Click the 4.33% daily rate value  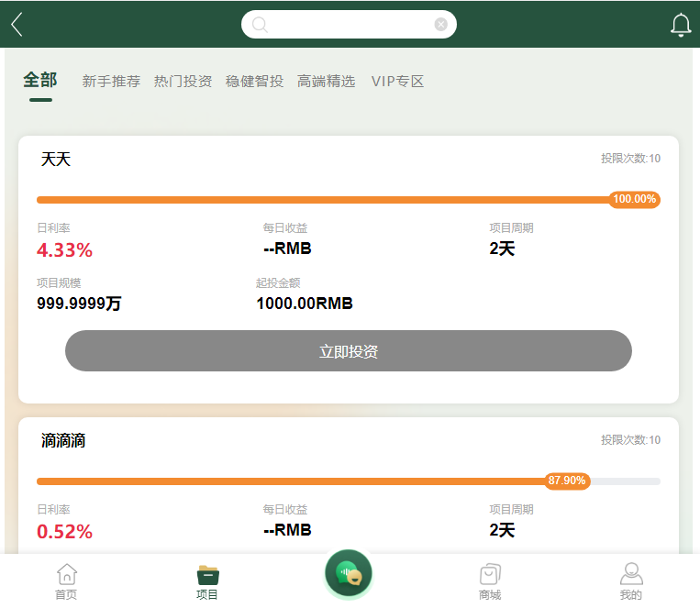pos(65,250)
